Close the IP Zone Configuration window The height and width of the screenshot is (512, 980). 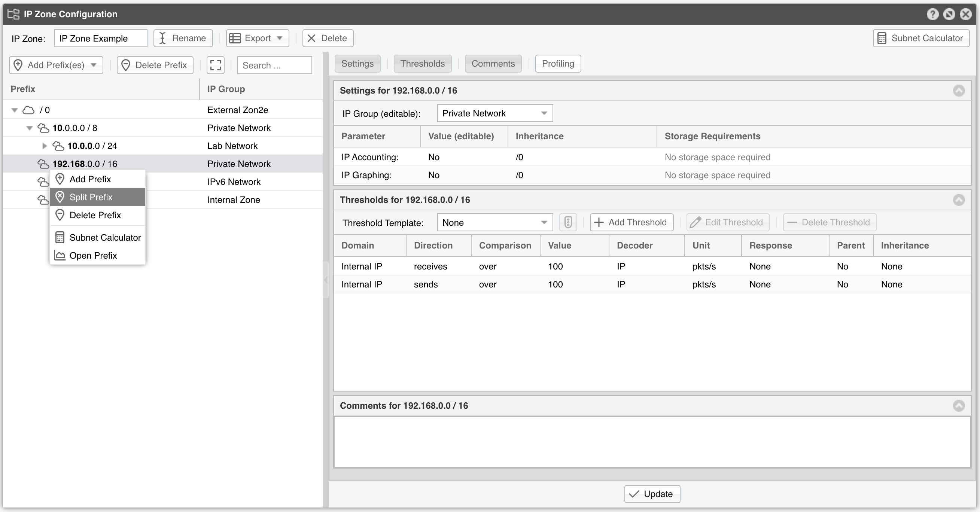965,14
